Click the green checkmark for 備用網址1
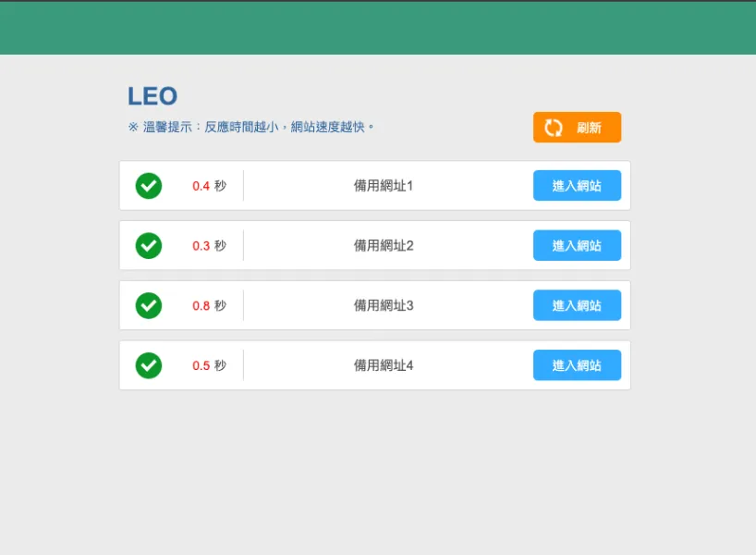This screenshot has height=555, width=756. [x=149, y=186]
